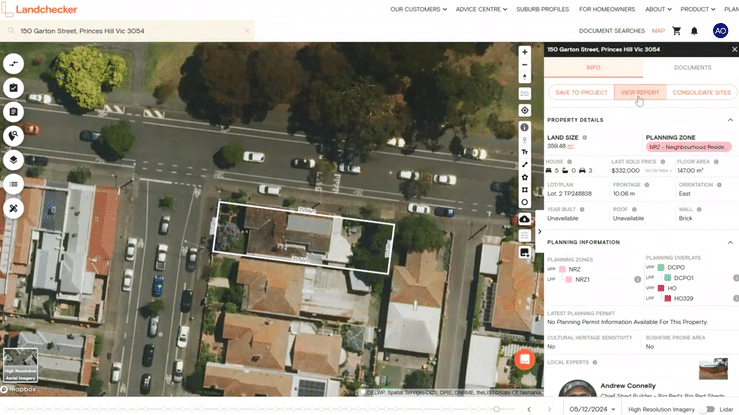This screenshot has width=739, height=415.
Task: Open the map settings sliders icon
Action: pos(525,235)
